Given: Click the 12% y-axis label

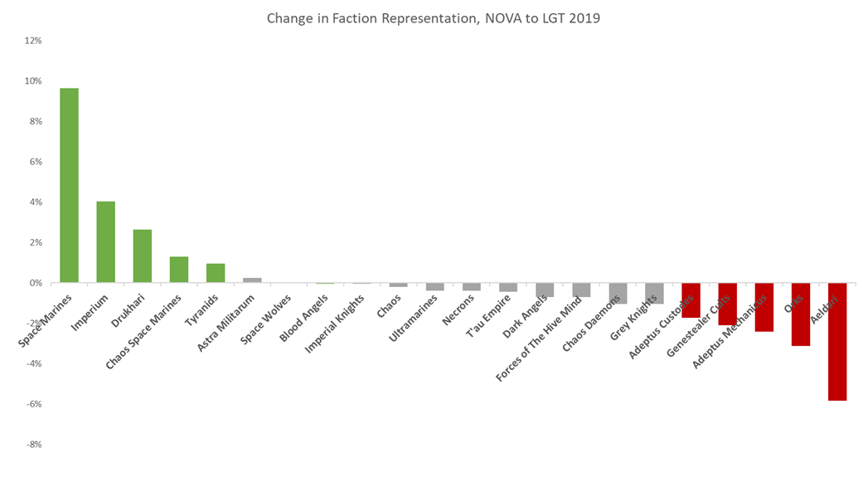Looking at the screenshot, I should pos(32,41).
